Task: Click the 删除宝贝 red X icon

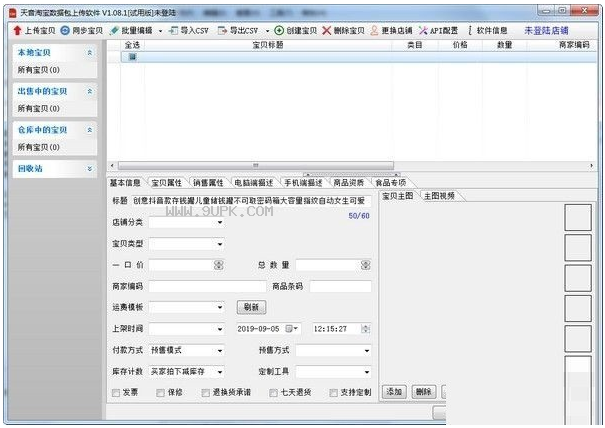Action: (x=326, y=30)
